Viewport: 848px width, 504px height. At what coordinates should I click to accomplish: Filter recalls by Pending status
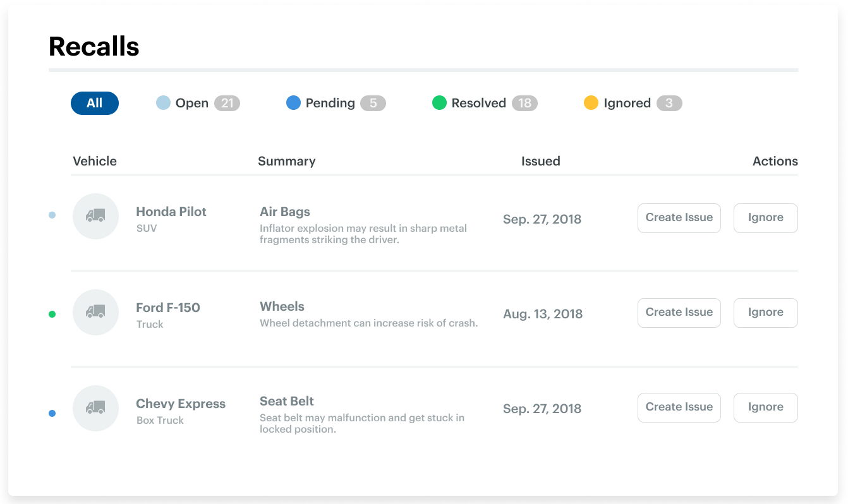click(x=336, y=103)
